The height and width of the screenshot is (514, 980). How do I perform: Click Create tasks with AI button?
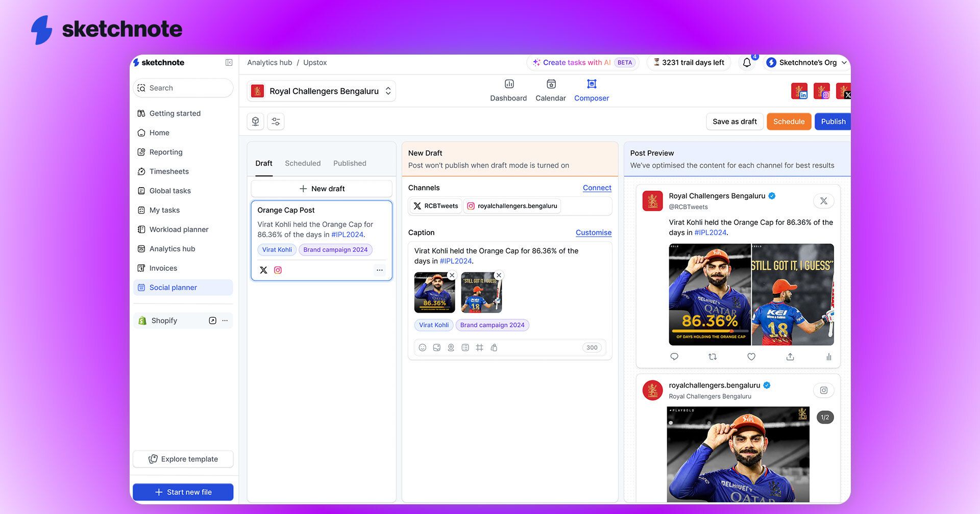point(582,63)
